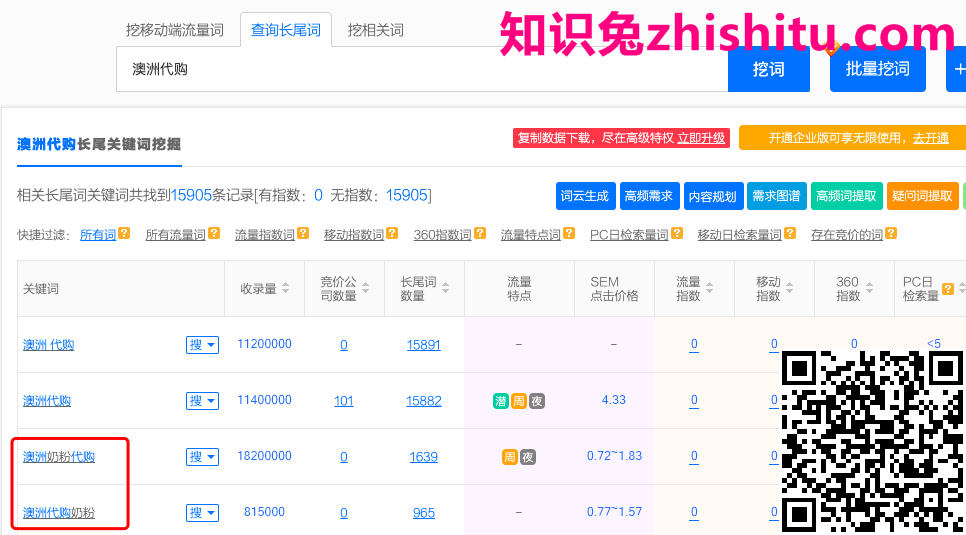
Task: Apply the 移动指数词 quick filter
Action: point(354,235)
